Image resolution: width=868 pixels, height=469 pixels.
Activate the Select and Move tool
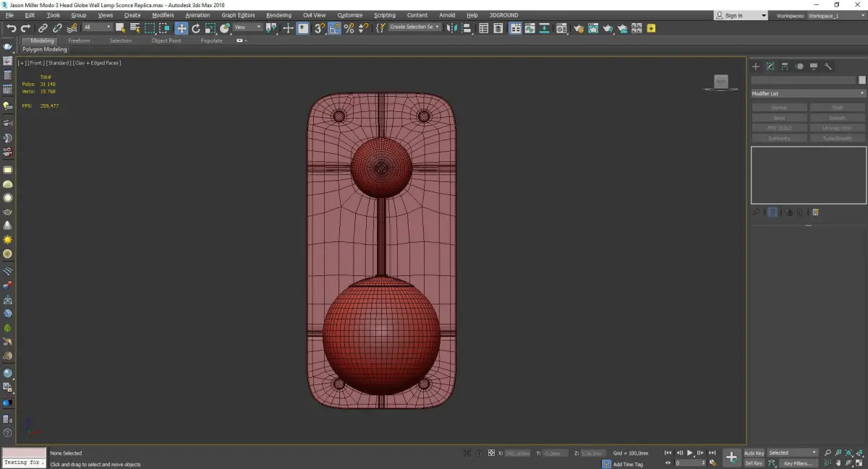tap(182, 28)
